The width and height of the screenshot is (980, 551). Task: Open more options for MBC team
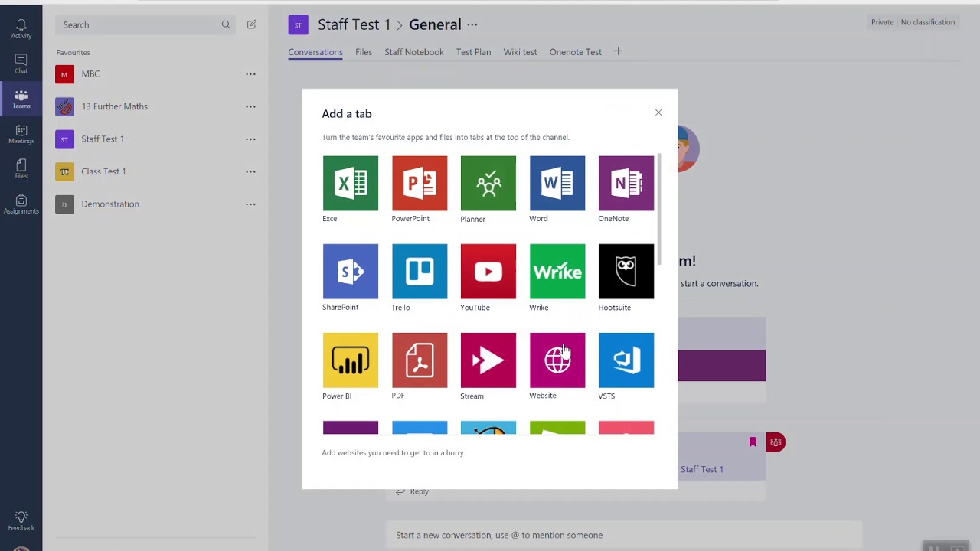(250, 74)
